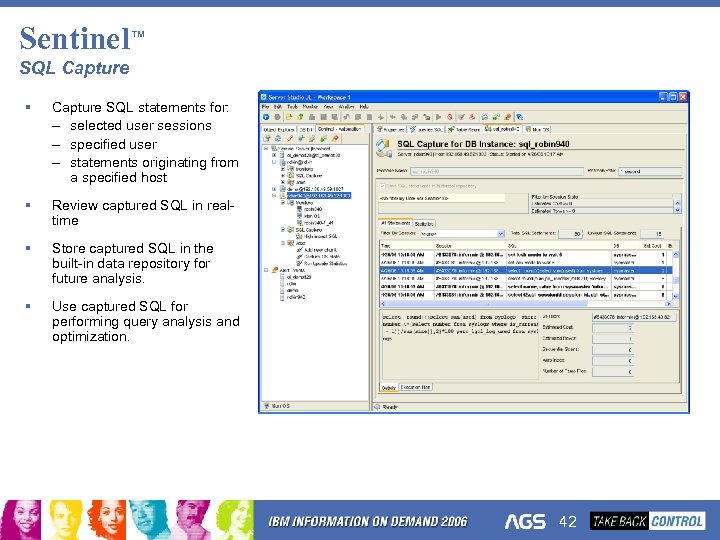The image size is (720, 540).
Task: Click the green arrow icon in explorer toolbar
Action: pos(324,138)
